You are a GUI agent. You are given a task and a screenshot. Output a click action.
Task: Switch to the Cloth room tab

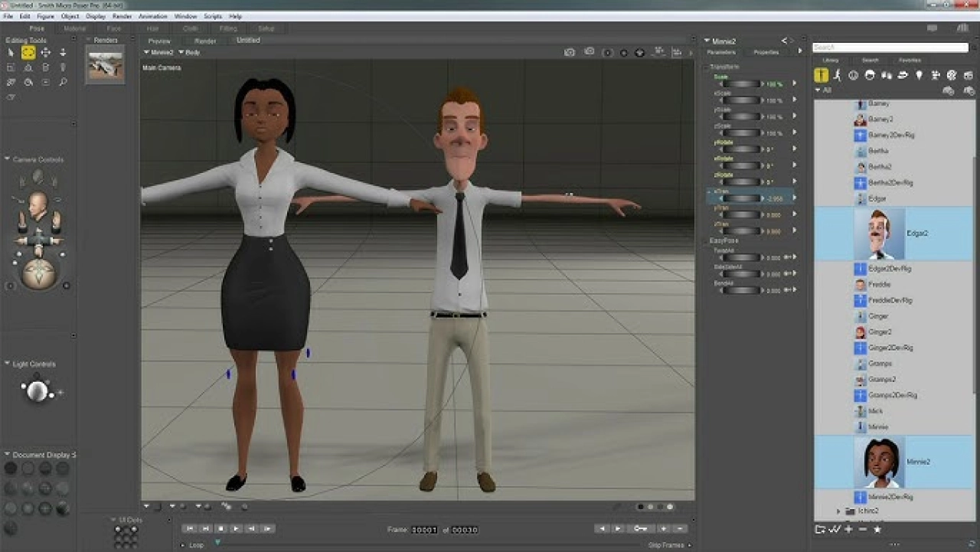190,28
